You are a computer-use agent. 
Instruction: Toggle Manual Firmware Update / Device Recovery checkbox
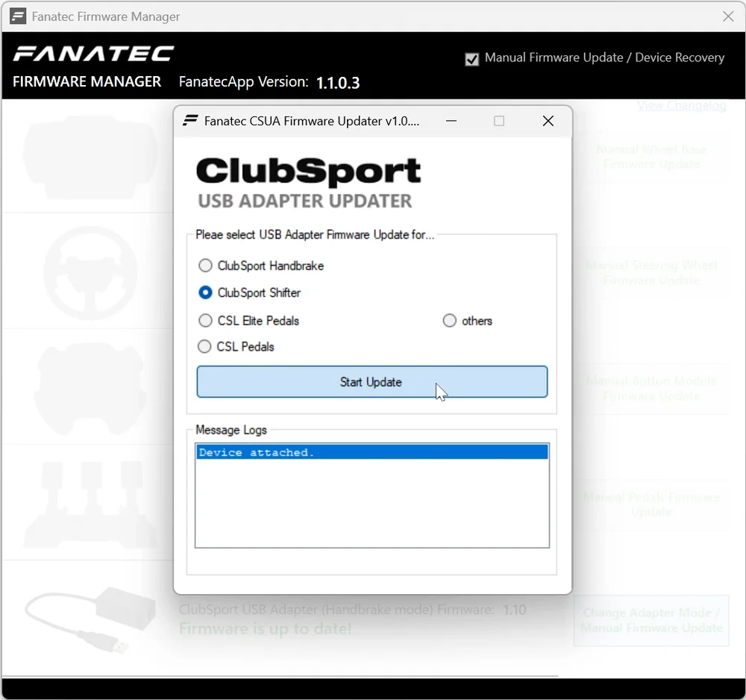(x=471, y=59)
